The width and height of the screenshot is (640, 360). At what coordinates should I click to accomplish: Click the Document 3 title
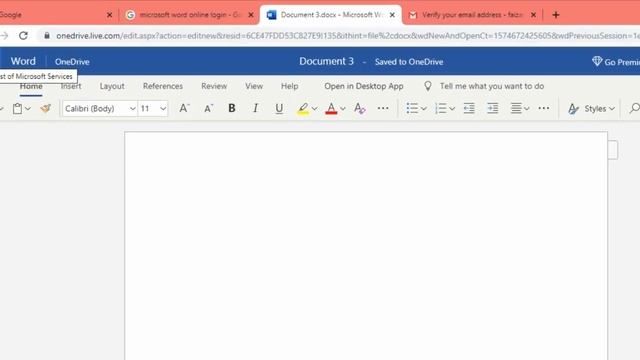(327, 61)
